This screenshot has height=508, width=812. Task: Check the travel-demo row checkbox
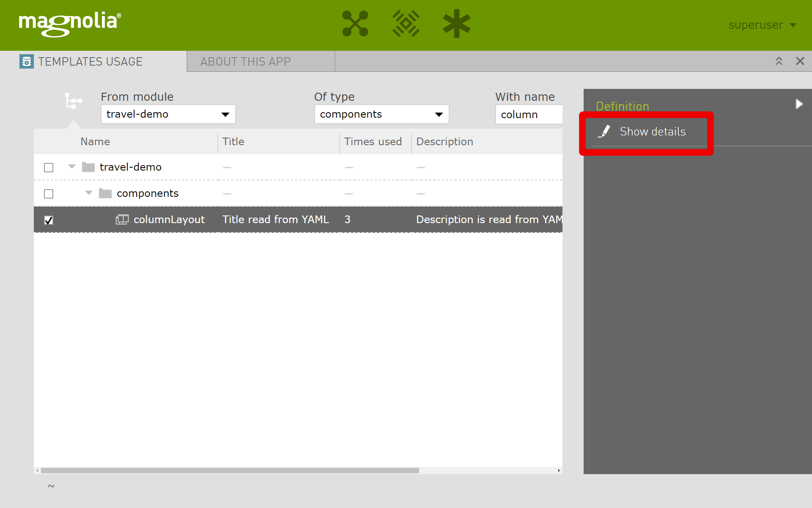pyautogui.click(x=49, y=168)
